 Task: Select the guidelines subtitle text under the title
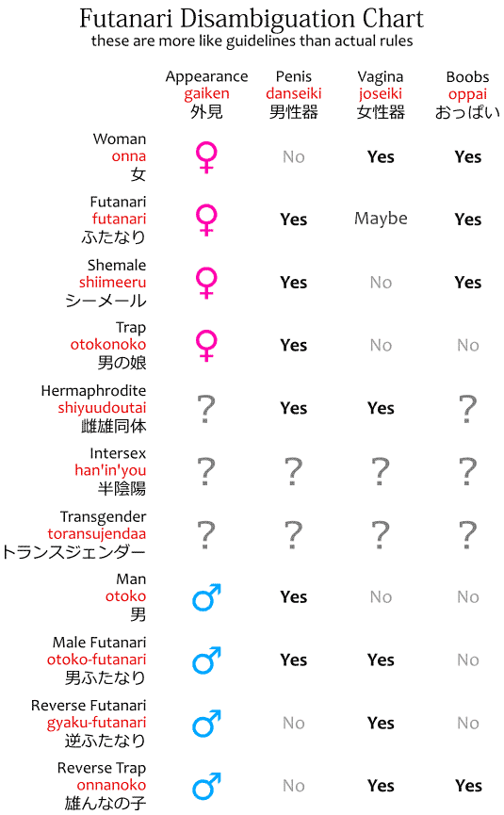252,41
